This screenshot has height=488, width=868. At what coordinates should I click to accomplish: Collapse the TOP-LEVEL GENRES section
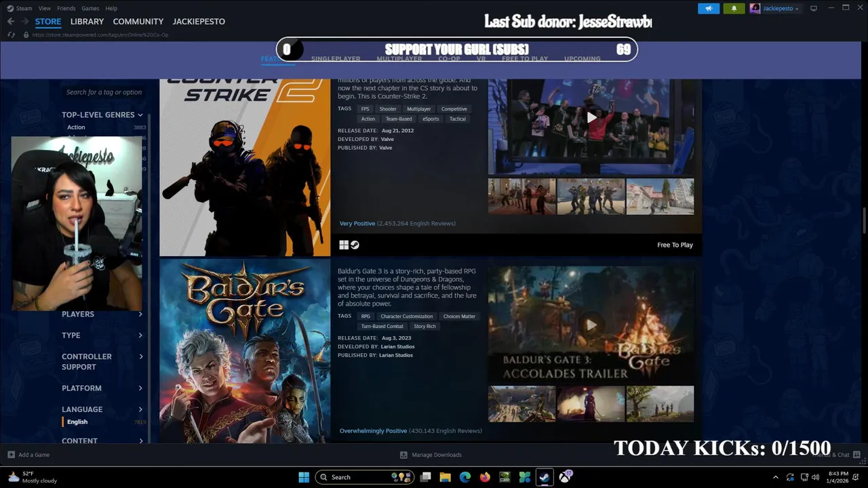(102, 115)
